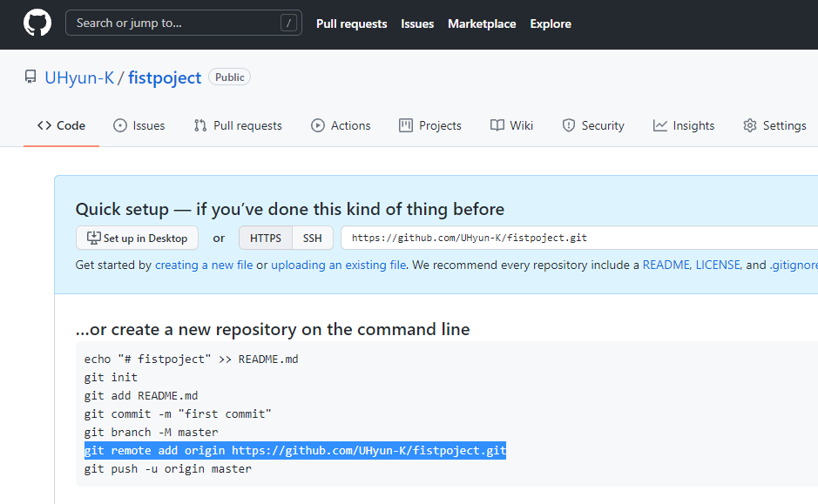Open the README recommendation link
The height and width of the screenshot is (504, 818).
(666, 265)
